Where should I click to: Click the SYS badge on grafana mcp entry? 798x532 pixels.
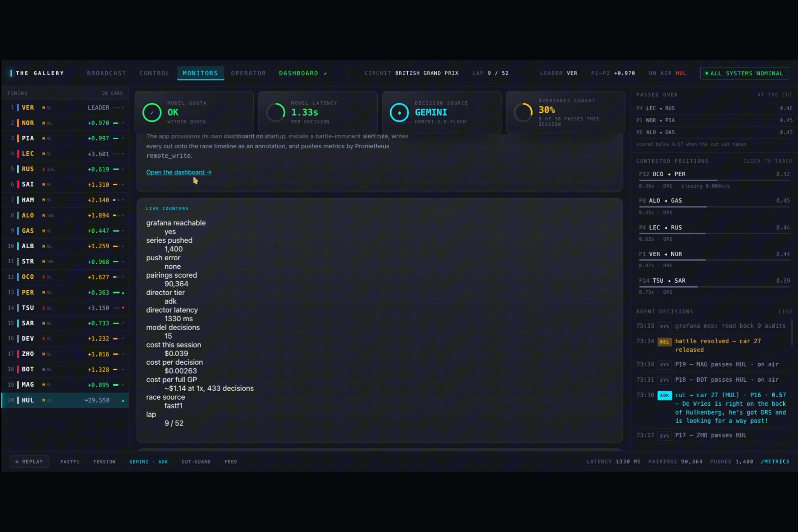tap(664, 327)
